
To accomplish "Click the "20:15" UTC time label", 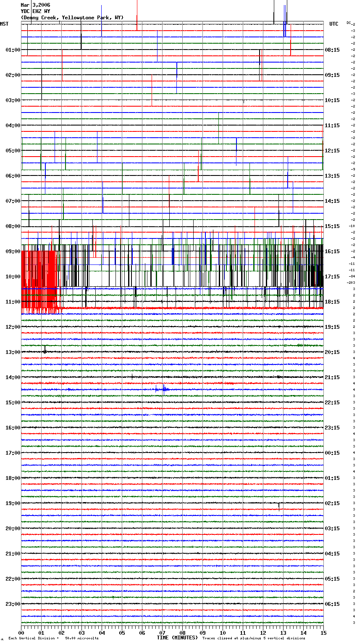I will pos(332,352).
